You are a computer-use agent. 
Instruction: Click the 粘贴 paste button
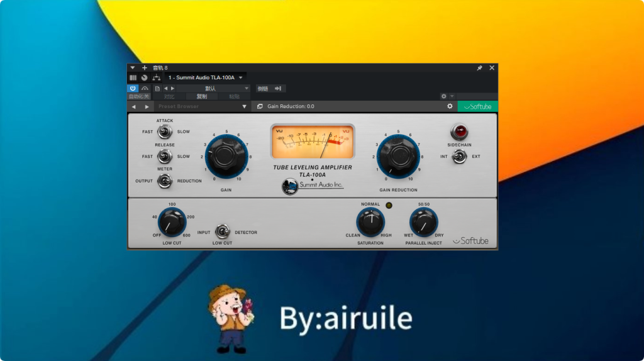(234, 96)
